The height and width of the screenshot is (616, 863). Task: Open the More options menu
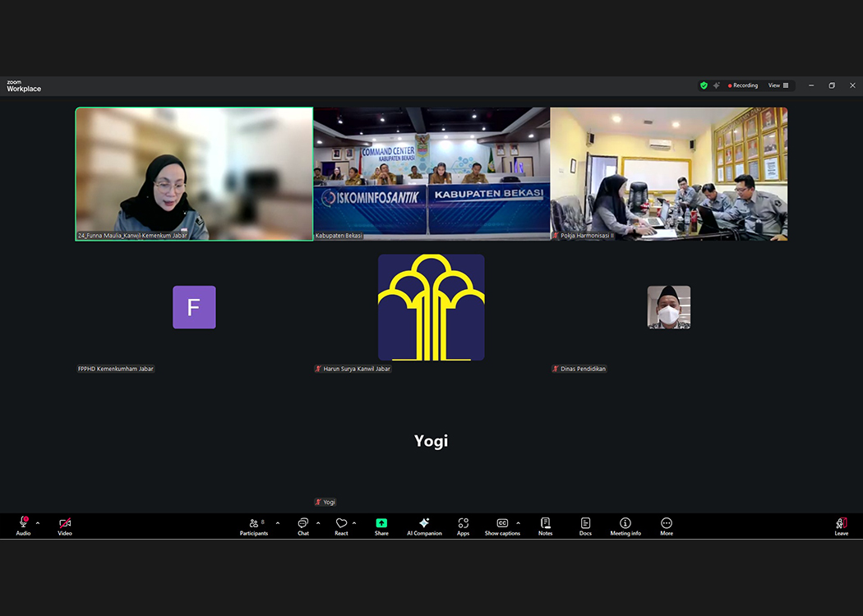pos(667,524)
